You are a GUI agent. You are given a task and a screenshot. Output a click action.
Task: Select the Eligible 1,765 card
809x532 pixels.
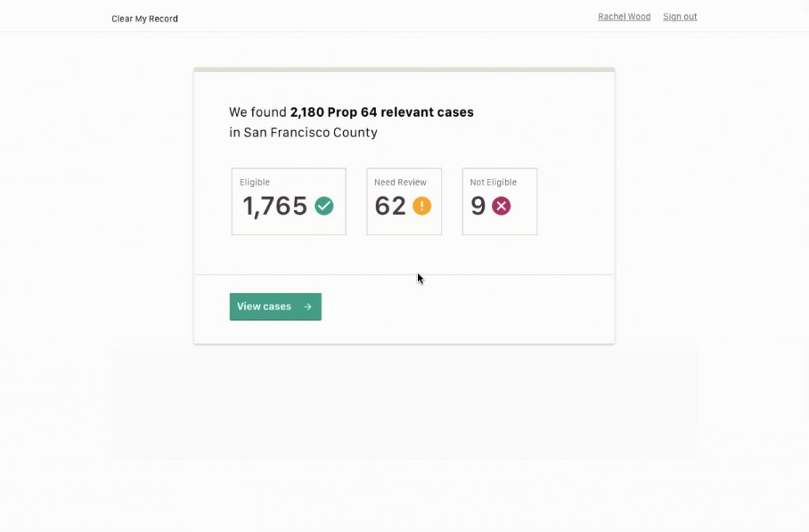[x=289, y=201]
